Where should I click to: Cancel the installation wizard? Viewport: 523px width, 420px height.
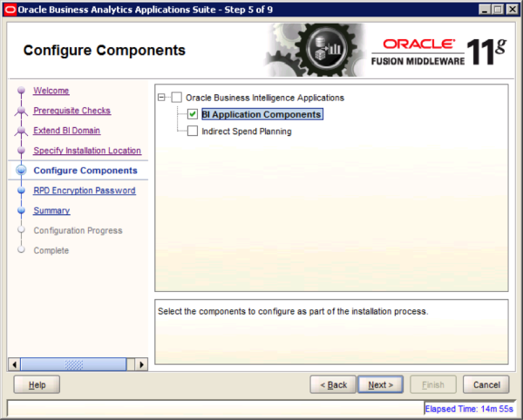pos(486,384)
